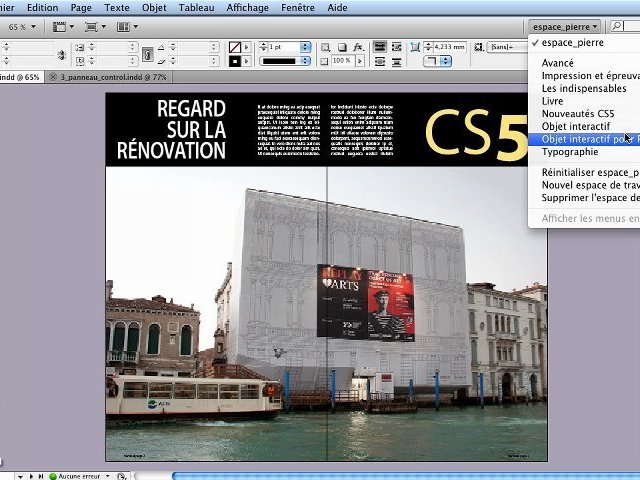The image size is (640, 480).
Task: Expand the stroke swatch flyout arrow
Action: click(247, 61)
